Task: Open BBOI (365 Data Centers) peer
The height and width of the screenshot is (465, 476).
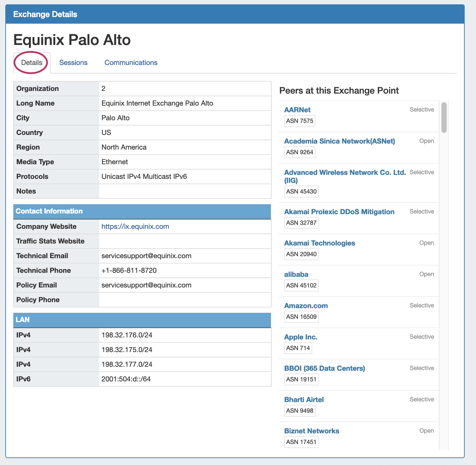Action: point(325,368)
